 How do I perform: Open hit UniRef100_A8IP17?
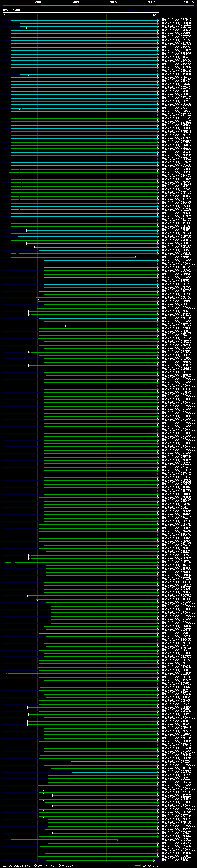[177, 20]
